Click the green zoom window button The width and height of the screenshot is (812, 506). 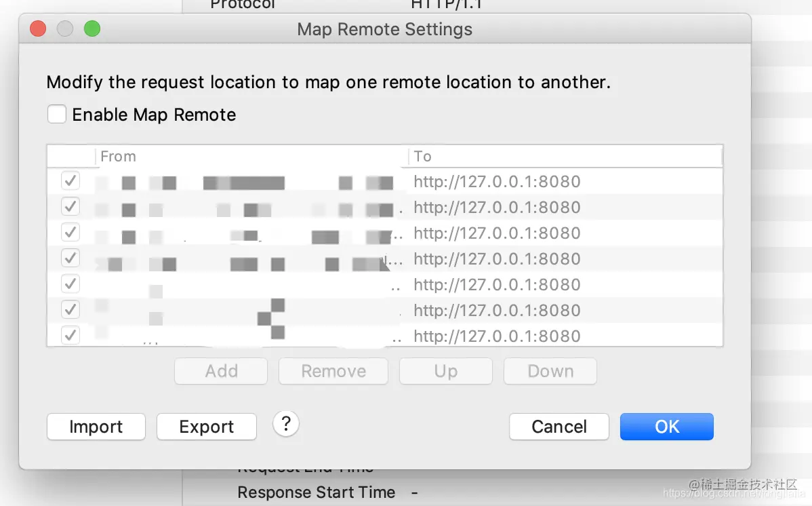(x=92, y=28)
